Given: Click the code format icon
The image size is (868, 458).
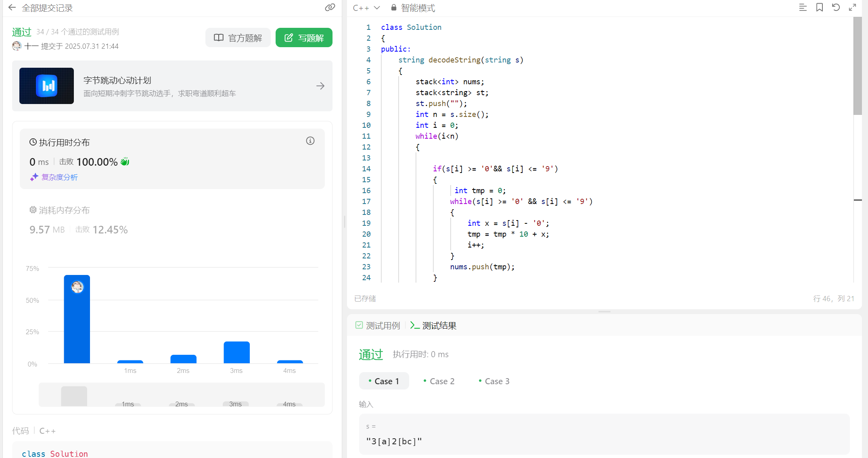Looking at the screenshot, I should 803,8.
